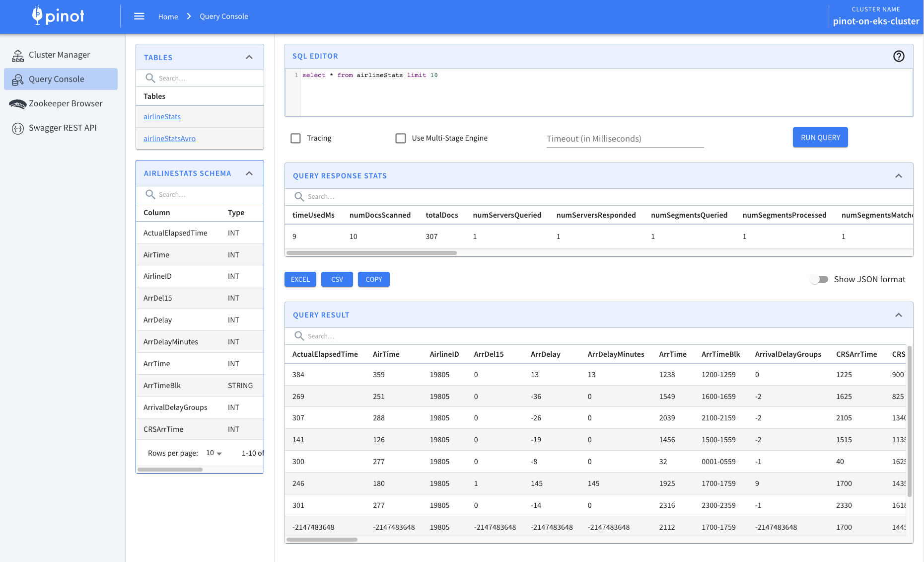Screen dimensions: 924x562
Task: Export results with EXCEL button
Action: (300, 279)
